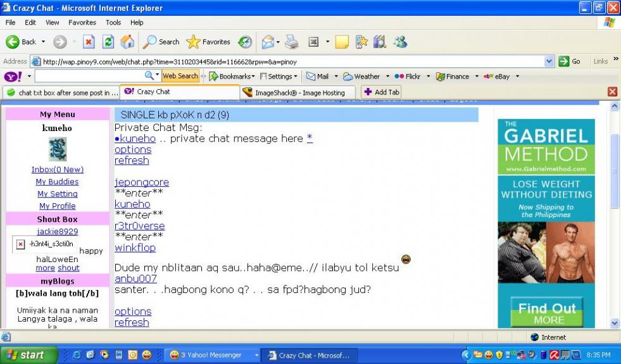This screenshot has height=364, width=621.
Task: Click in the Yahoo search input field
Action: [x=89, y=77]
